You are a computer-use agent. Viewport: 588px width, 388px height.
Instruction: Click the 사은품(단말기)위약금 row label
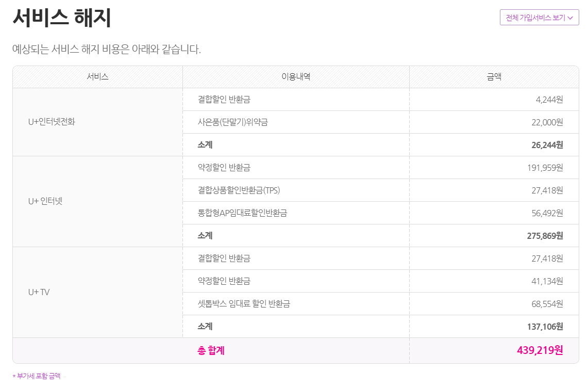click(x=232, y=122)
